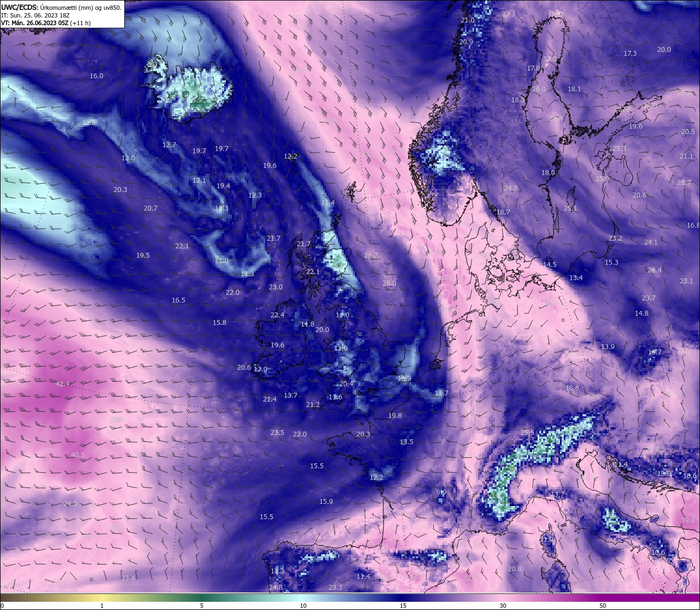Click the 'UWC/ECDS: Úrkomumætti (mm) og uv850.' title line
700x610 pixels.
coord(61,8)
